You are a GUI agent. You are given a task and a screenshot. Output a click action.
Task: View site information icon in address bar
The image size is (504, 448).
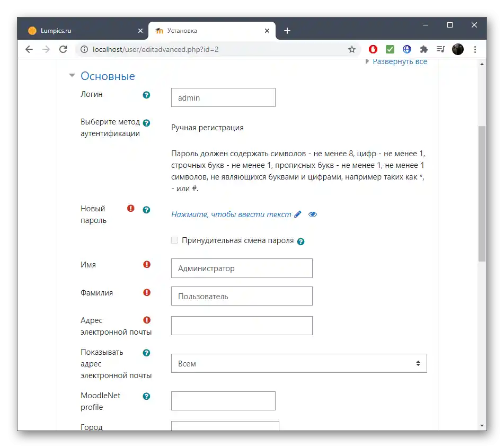pos(84,49)
